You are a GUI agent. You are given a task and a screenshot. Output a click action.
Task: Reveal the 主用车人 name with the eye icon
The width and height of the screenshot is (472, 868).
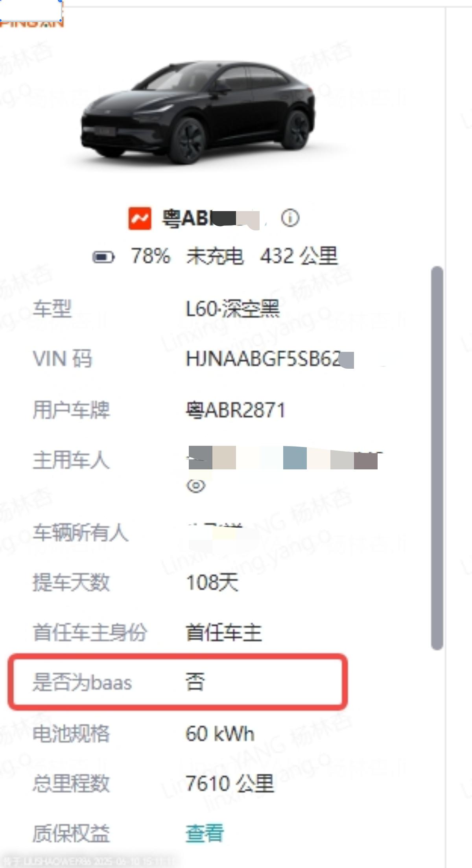pos(196,486)
